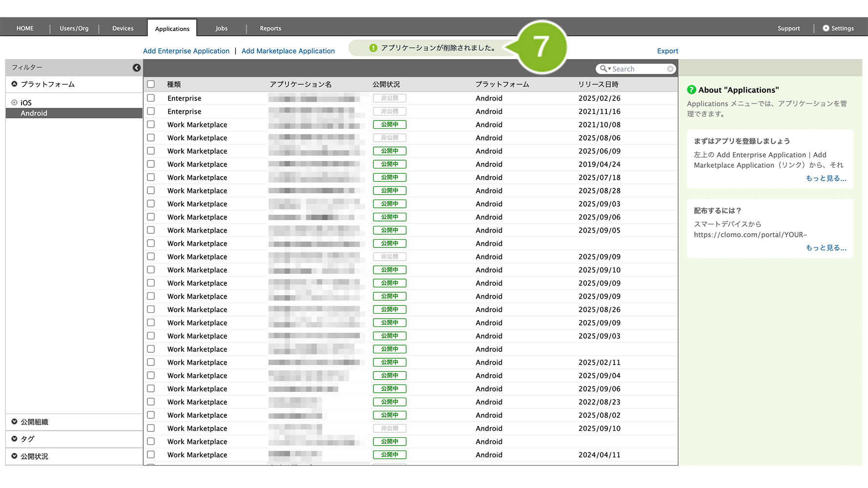Expand the タグ filter section
Screen dimensions: 868x488
tap(15, 439)
